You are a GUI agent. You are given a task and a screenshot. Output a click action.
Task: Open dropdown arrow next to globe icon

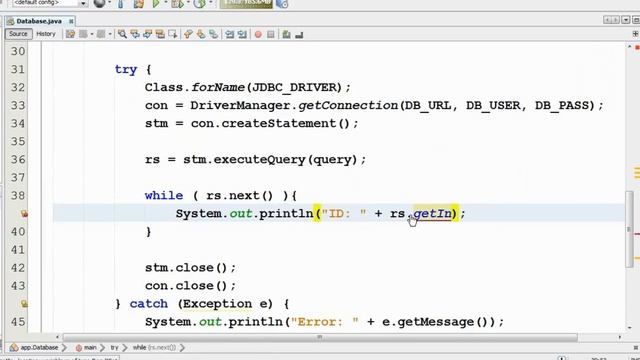pyautogui.click(x=110, y=3)
